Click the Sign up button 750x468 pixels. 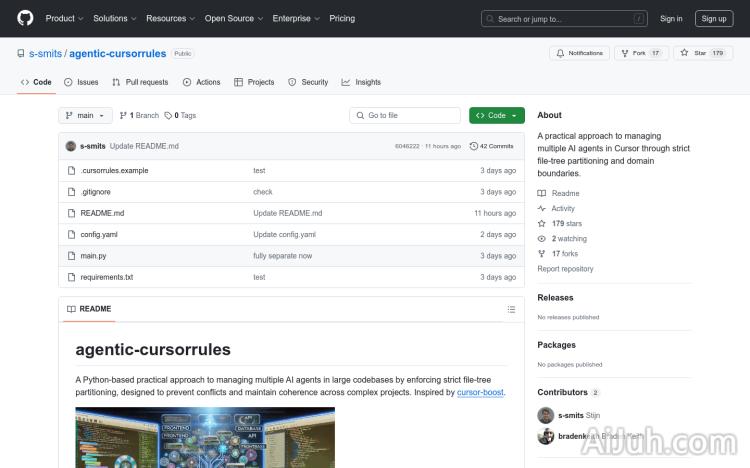[714, 18]
